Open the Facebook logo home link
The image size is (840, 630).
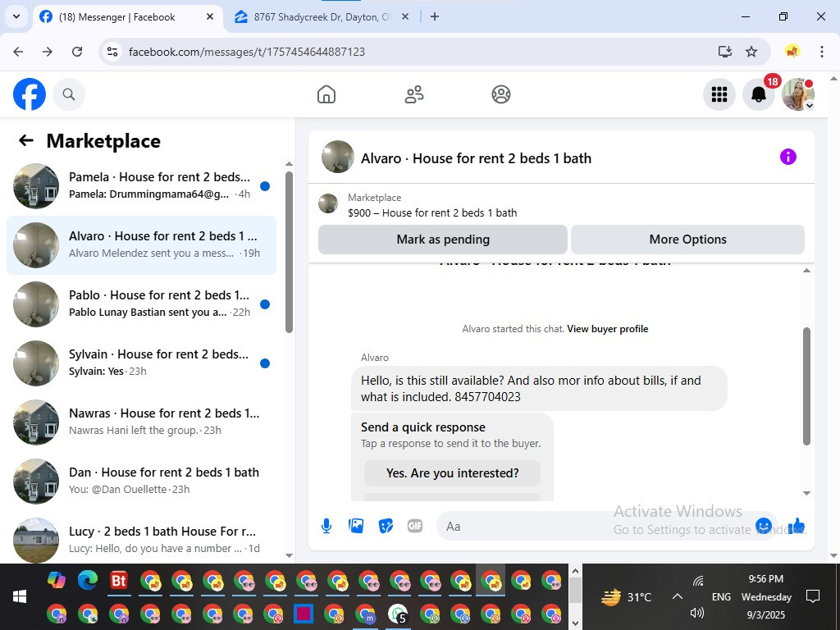30,94
